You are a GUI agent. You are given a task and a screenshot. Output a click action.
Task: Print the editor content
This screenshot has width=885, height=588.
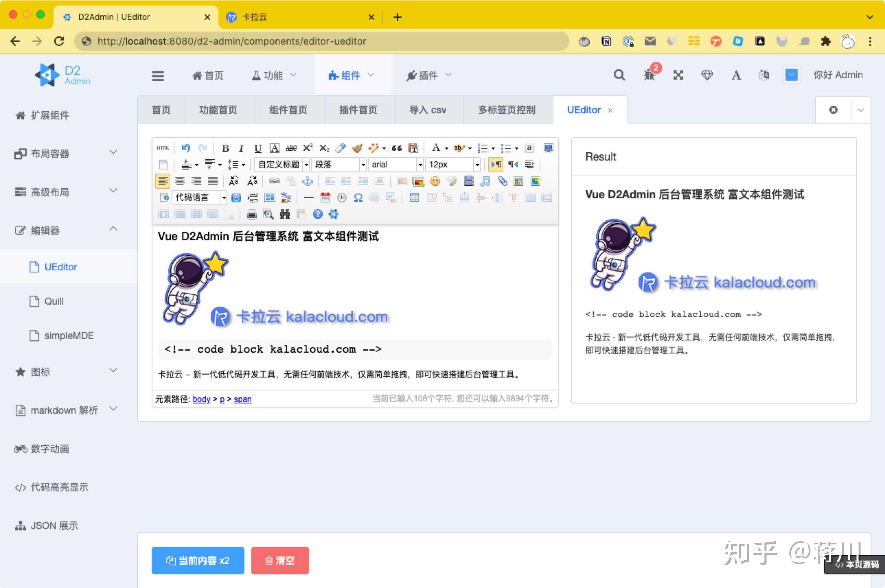(x=252, y=214)
